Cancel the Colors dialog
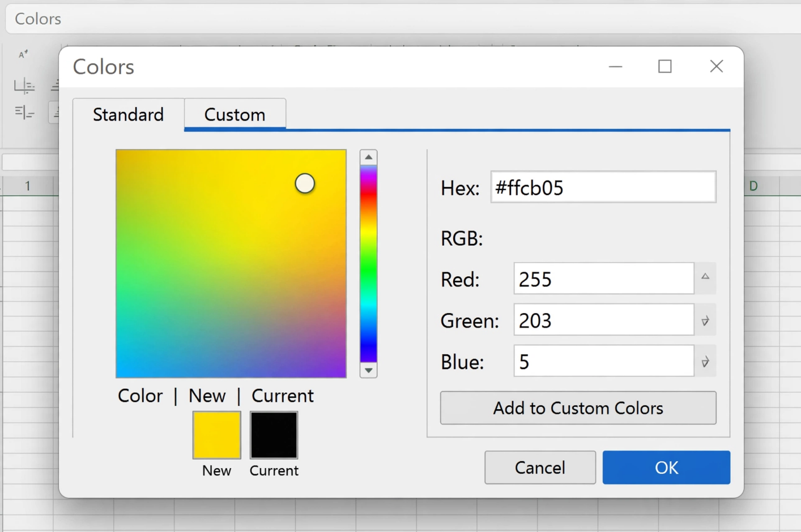Screen dimensions: 801x532 click(540, 467)
